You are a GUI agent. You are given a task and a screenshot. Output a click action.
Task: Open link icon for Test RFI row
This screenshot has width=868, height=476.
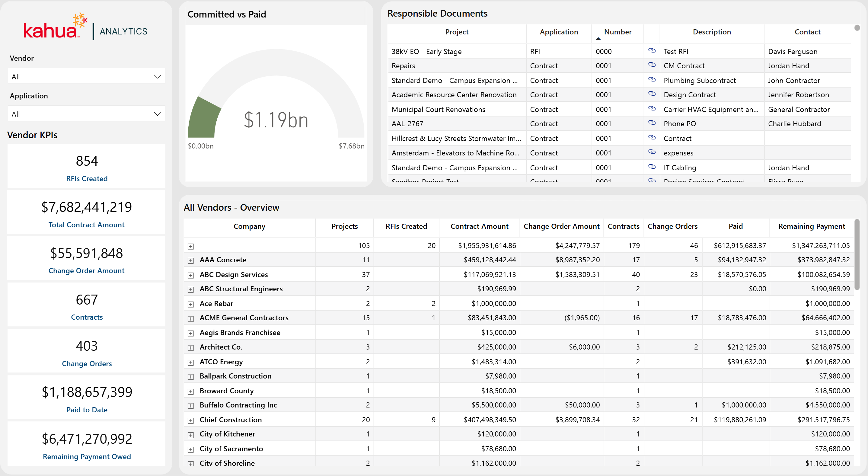coord(652,50)
